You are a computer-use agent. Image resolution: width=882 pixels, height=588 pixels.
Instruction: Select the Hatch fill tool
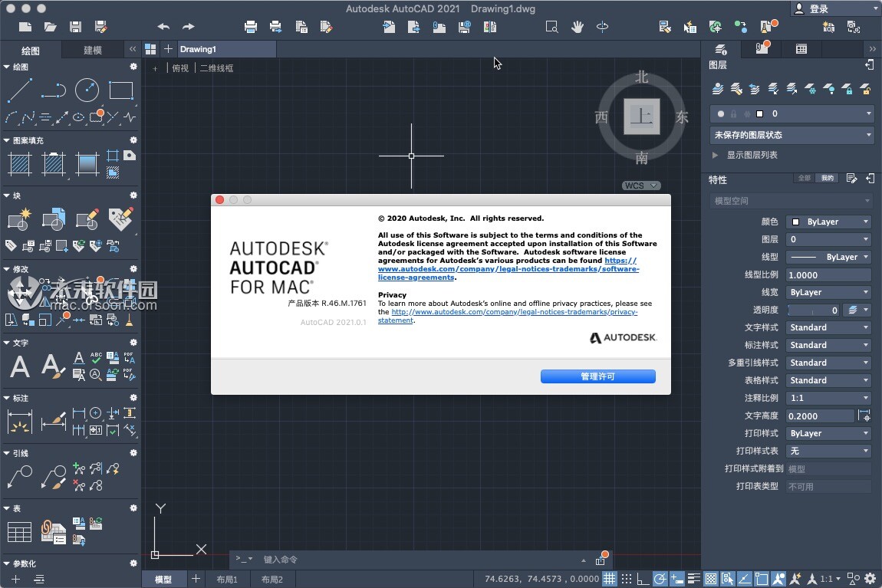click(x=20, y=164)
